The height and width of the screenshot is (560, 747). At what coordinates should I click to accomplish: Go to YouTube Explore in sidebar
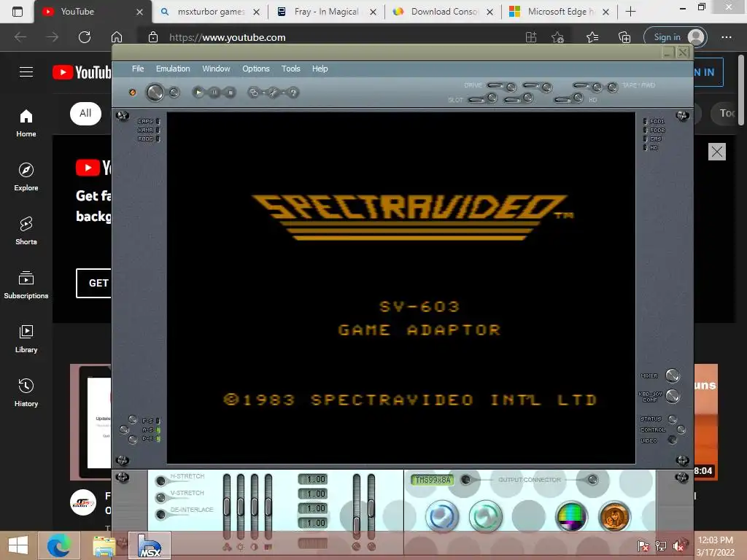tap(26, 176)
